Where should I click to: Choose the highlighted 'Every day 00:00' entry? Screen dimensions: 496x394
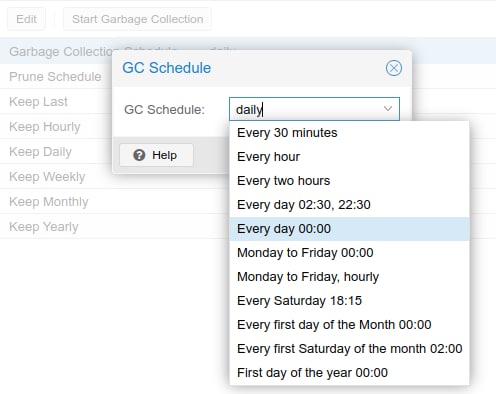click(x=349, y=229)
